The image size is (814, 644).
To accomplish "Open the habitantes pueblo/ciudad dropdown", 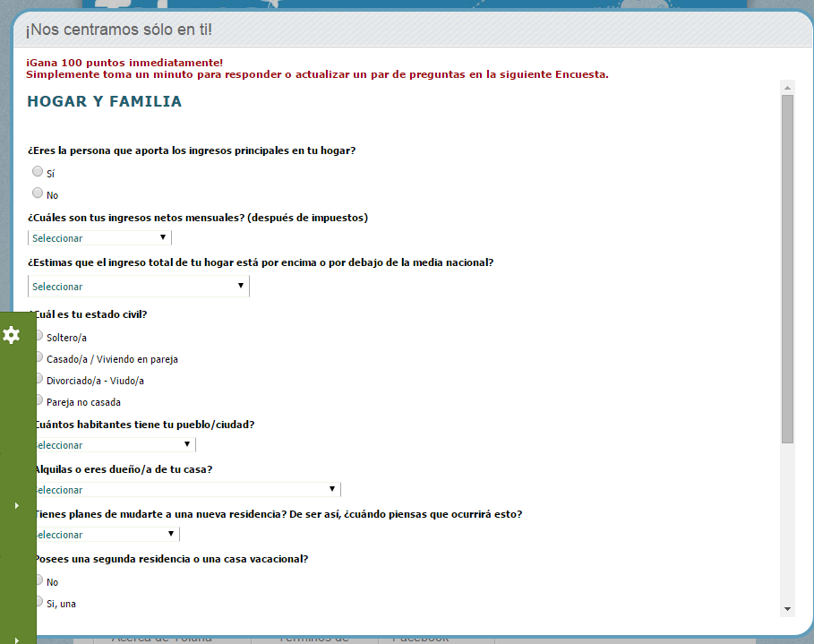I will (x=114, y=445).
